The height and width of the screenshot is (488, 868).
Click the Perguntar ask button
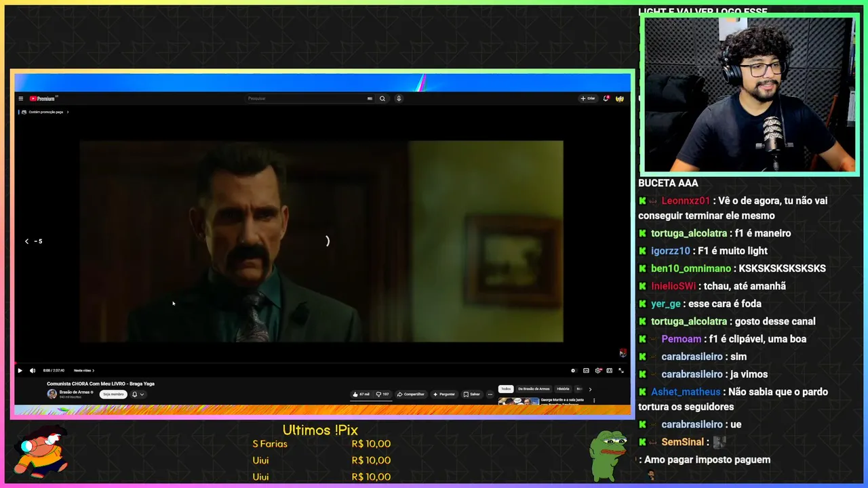[x=444, y=394]
